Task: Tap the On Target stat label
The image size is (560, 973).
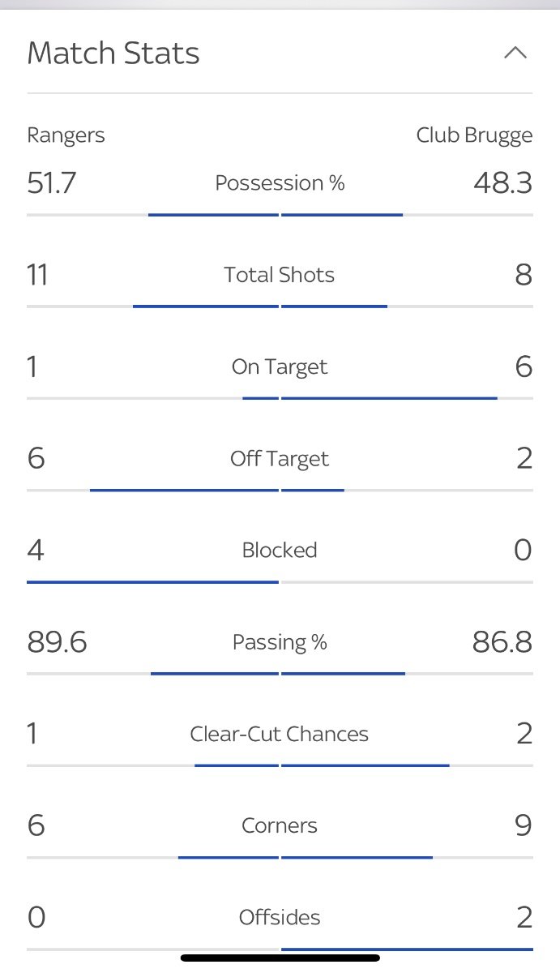Action: [x=280, y=367]
